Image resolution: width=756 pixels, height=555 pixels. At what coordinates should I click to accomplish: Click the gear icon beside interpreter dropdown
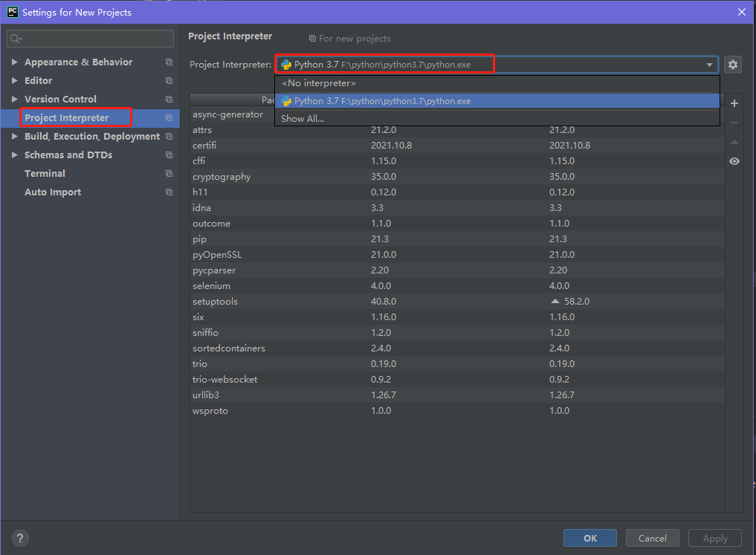pyautogui.click(x=733, y=65)
